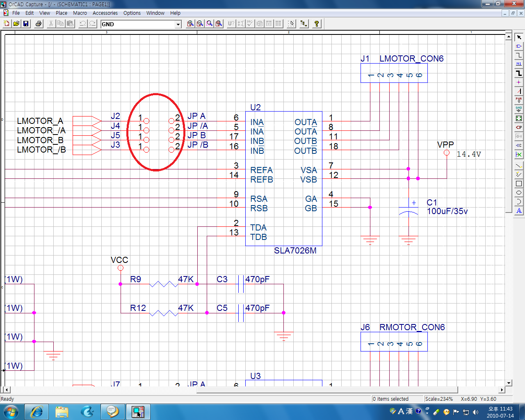Select the Place Ellipse tool
525x420 pixels.
click(519, 193)
